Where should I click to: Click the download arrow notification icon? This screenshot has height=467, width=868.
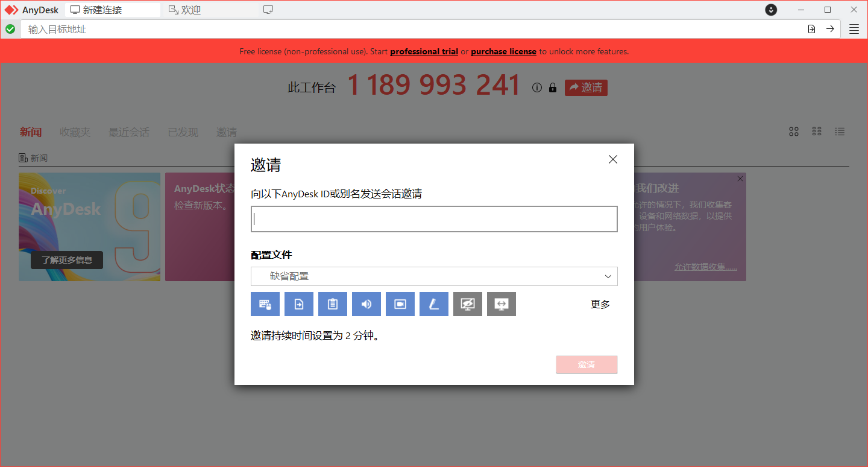tap(771, 10)
